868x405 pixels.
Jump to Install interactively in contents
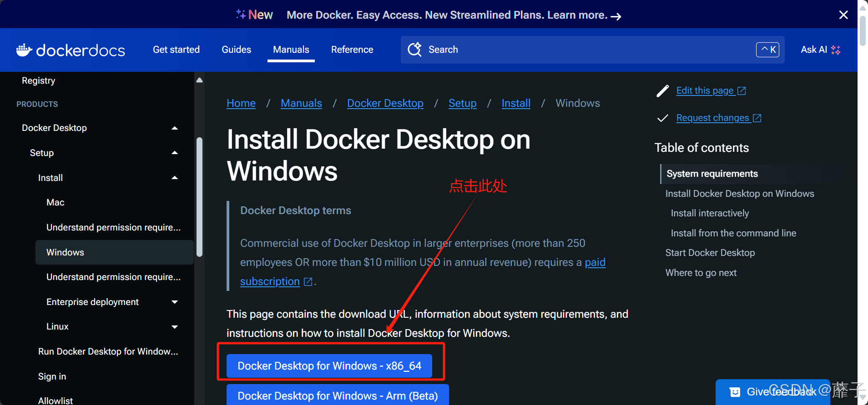pyautogui.click(x=710, y=213)
